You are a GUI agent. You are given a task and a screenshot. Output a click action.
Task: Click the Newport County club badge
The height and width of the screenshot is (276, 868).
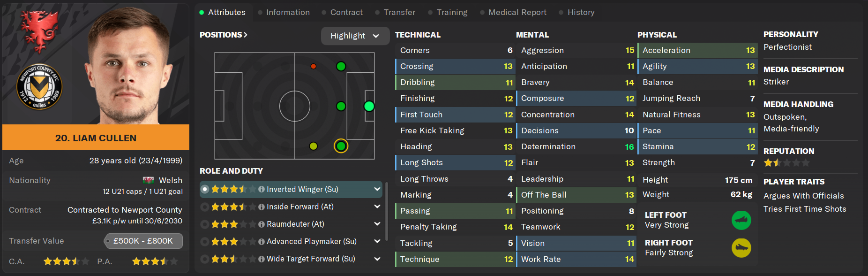click(x=39, y=87)
